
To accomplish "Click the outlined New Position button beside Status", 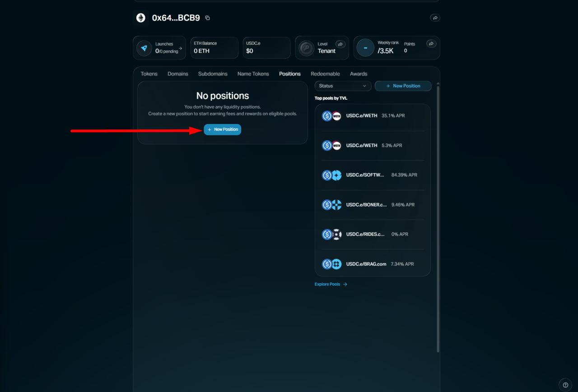I will (403, 86).
